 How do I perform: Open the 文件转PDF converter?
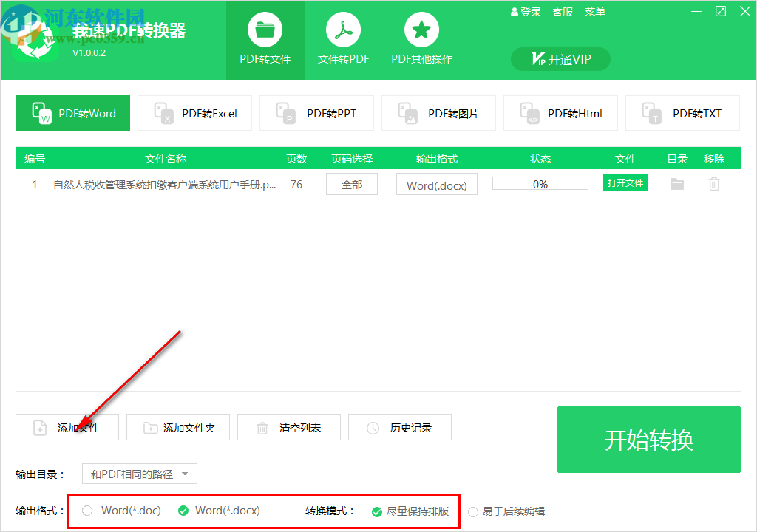(342, 37)
